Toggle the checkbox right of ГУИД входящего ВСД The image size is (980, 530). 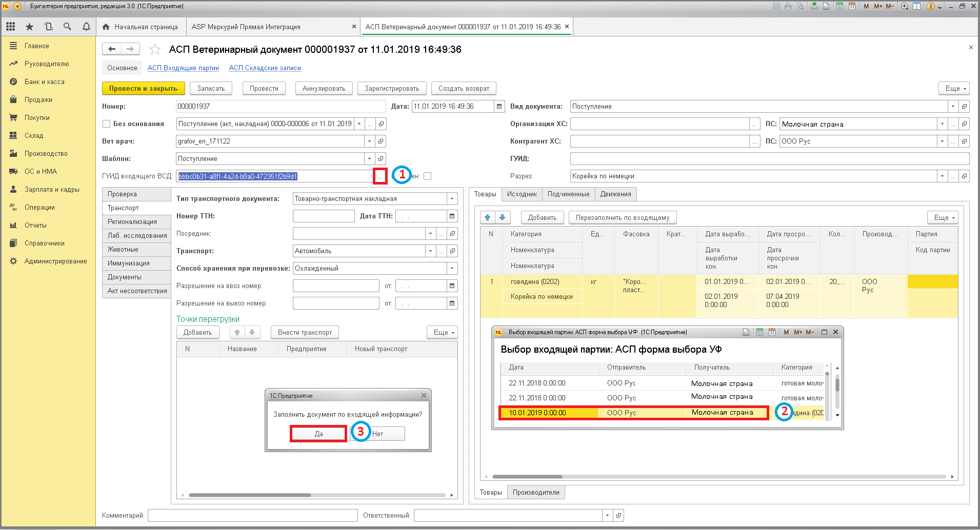(x=428, y=176)
